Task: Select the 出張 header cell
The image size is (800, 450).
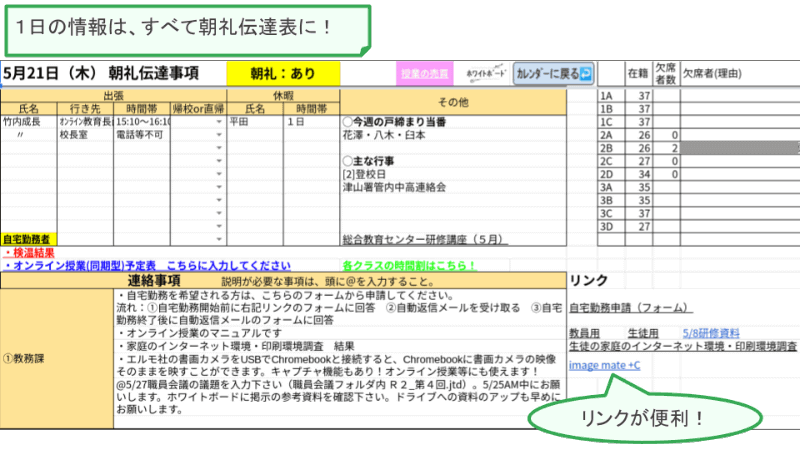Action: (113, 95)
